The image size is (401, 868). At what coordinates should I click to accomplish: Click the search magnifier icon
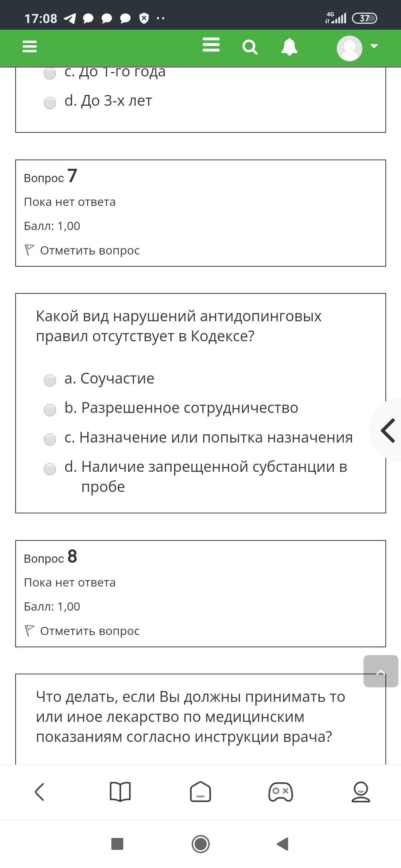pos(250,47)
